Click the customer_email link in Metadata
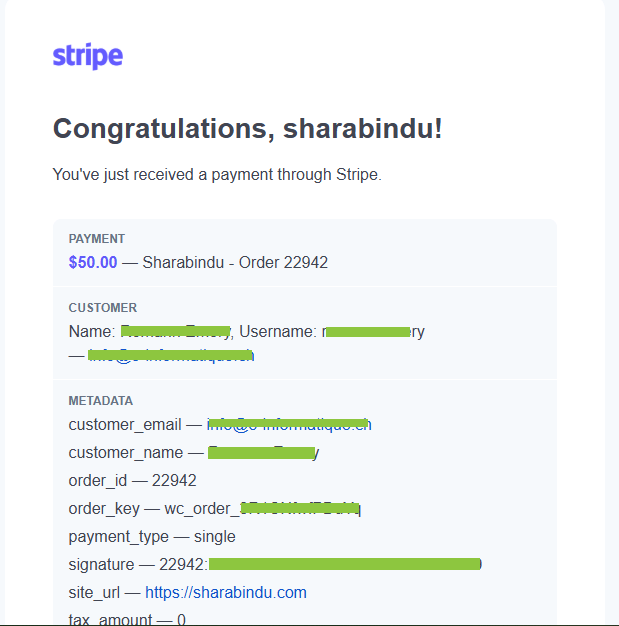619x626 pixels. [x=289, y=424]
